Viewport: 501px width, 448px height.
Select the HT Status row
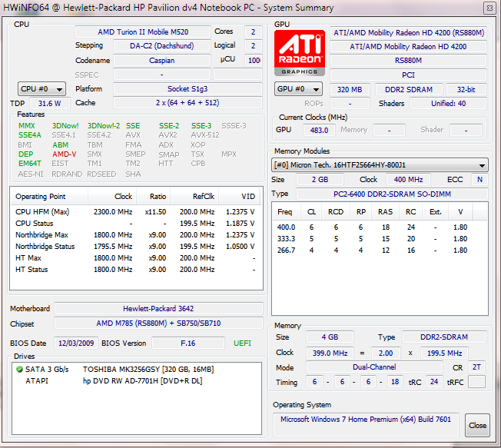[x=135, y=270]
